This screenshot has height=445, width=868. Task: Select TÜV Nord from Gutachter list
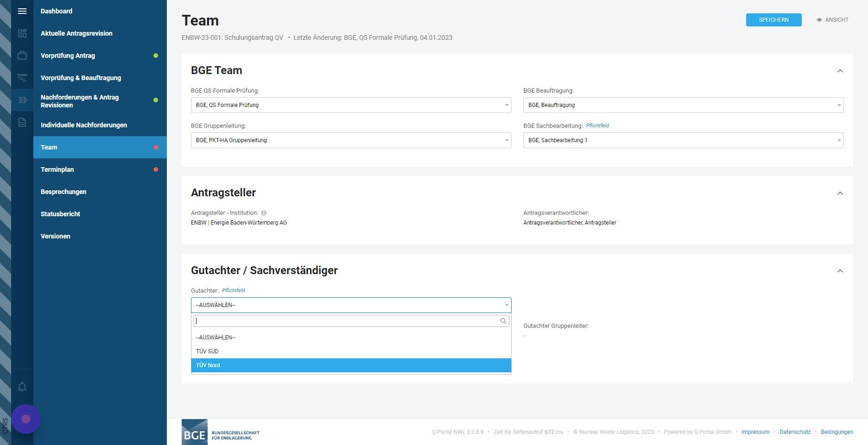pyautogui.click(x=351, y=365)
